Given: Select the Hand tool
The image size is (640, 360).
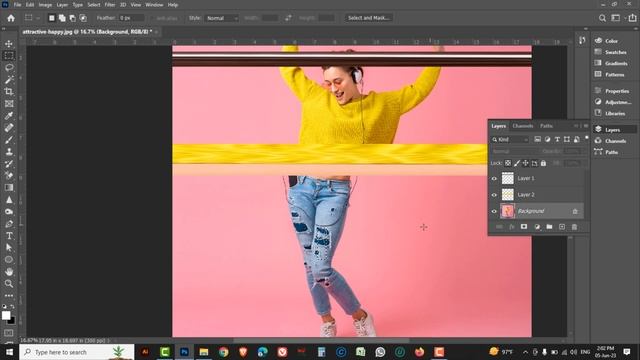Looking at the screenshot, I should 9,272.
